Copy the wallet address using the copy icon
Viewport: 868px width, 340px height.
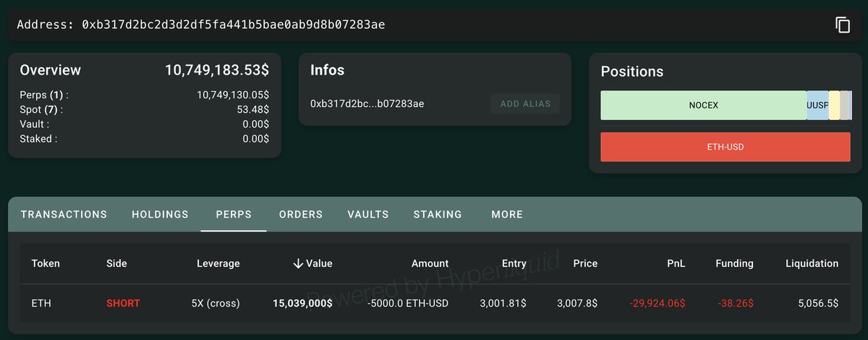(843, 25)
